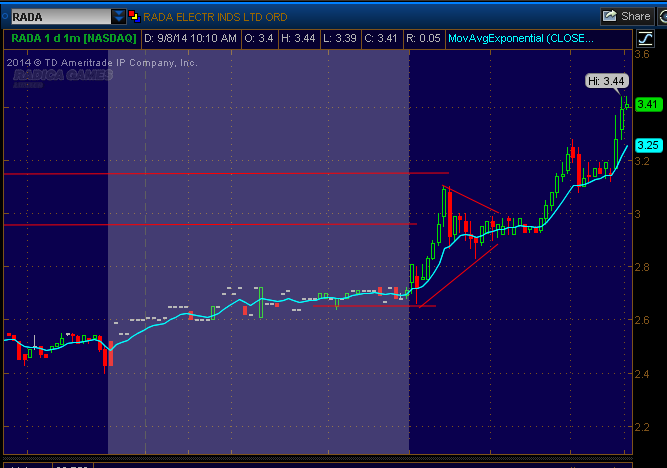Click the 3.6 price axis label
667x468 pixels.
click(x=642, y=54)
